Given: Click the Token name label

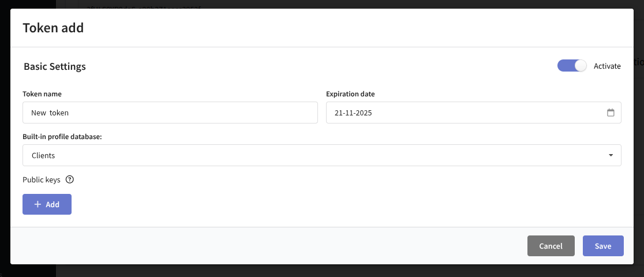Looking at the screenshot, I should pos(42,94).
